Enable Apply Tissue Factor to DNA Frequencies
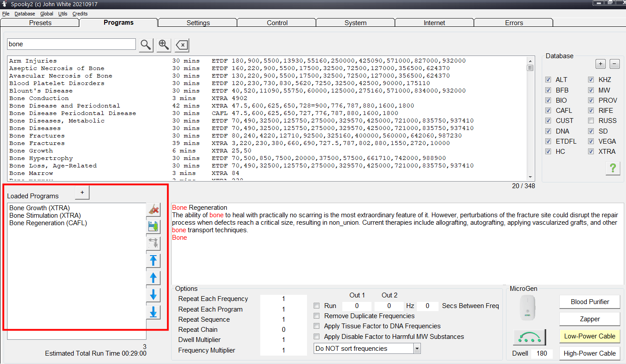The height and width of the screenshot is (364, 626). tap(316, 326)
